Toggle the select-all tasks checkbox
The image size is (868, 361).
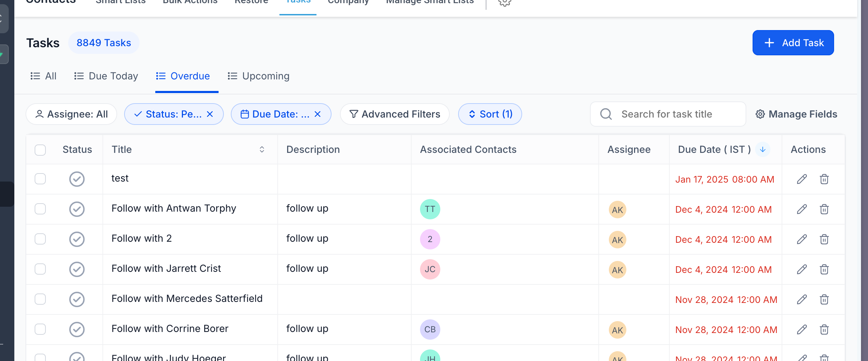tap(40, 150)
